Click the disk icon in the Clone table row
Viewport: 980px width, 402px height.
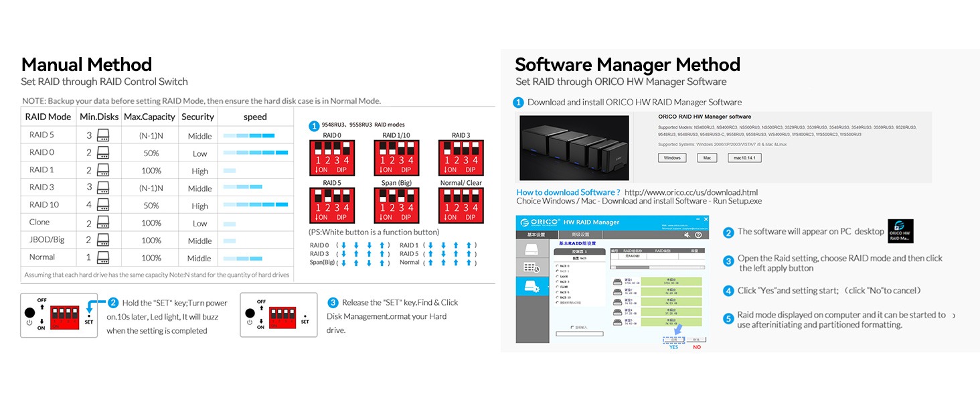tap(102, 222)
